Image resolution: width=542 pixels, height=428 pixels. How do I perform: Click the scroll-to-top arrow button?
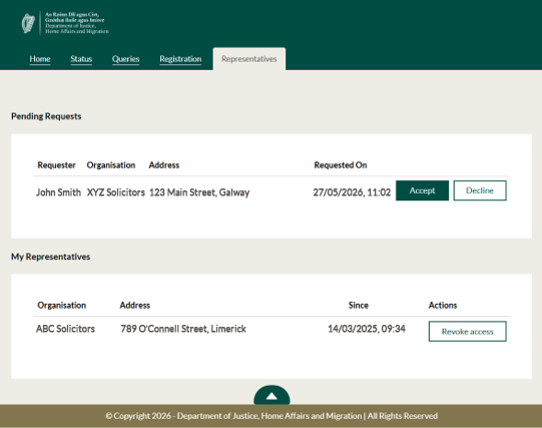(272, 395)
